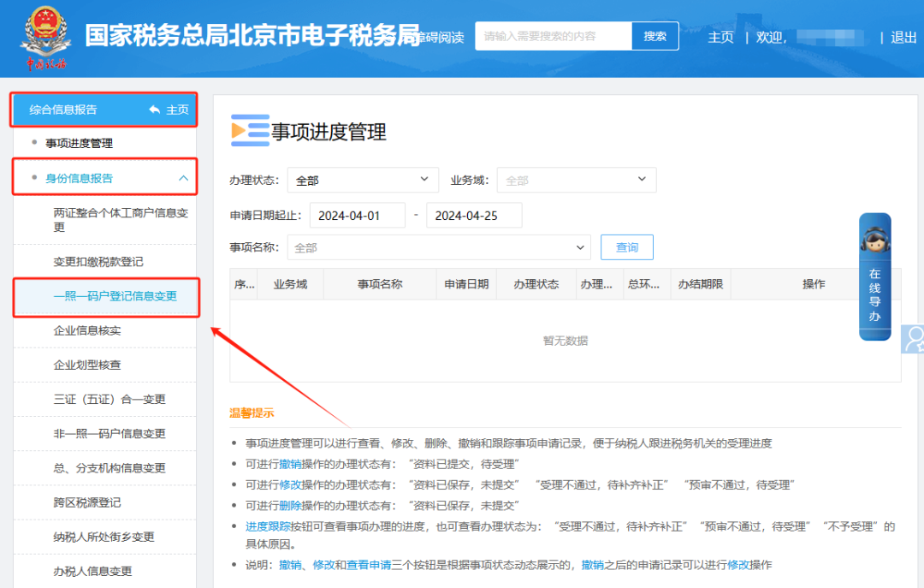Go to 主页 in top navigation
The width and height of the screenshot is (924, 588).
pos(720,37)
